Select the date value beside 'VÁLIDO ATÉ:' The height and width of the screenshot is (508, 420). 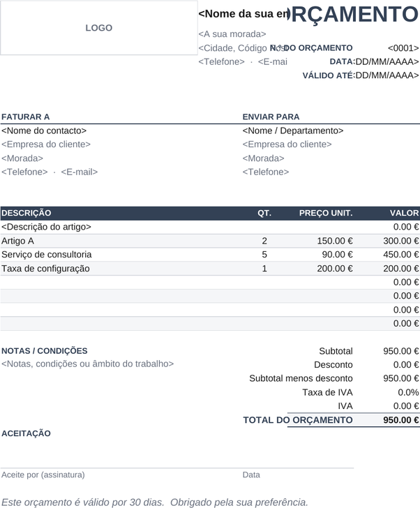(x=387, y=75)
